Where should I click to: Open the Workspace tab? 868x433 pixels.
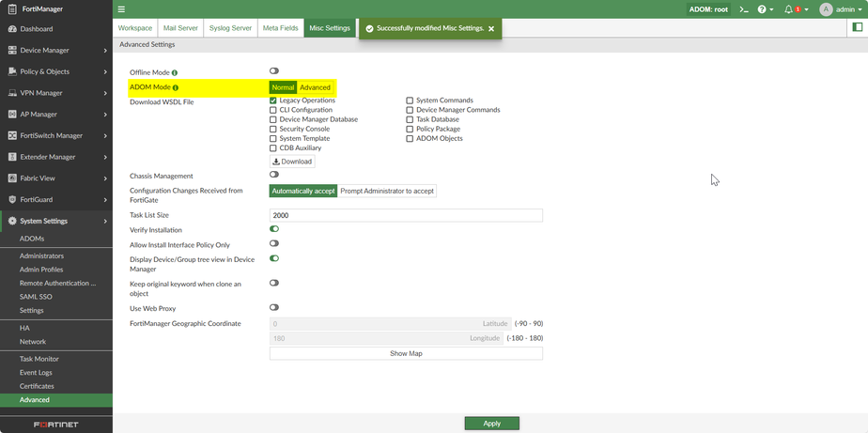point(135,27)
